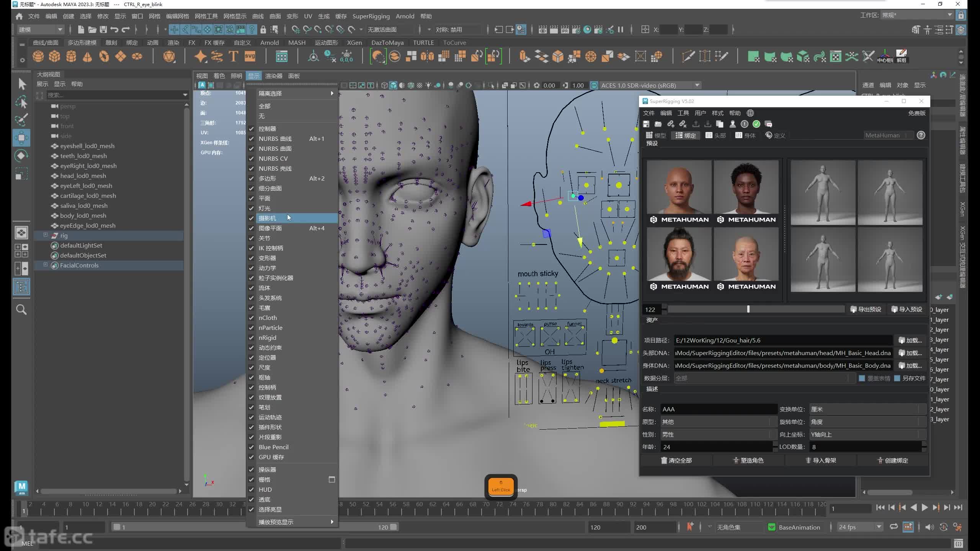Open the ACES SDR-video view transform dropdown
The height and width of the screenshot is (551, 980).
coord(697,85)
